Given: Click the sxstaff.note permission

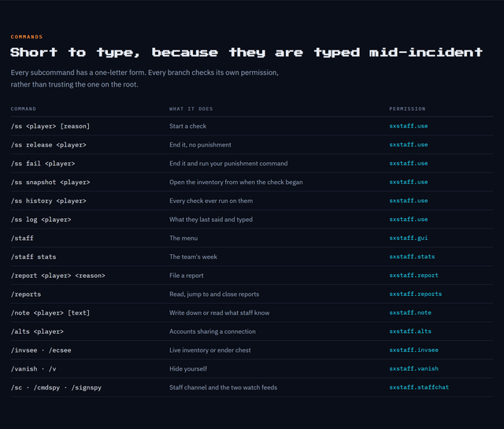Looking at the screenshot, I should click(x=410, y=313).
